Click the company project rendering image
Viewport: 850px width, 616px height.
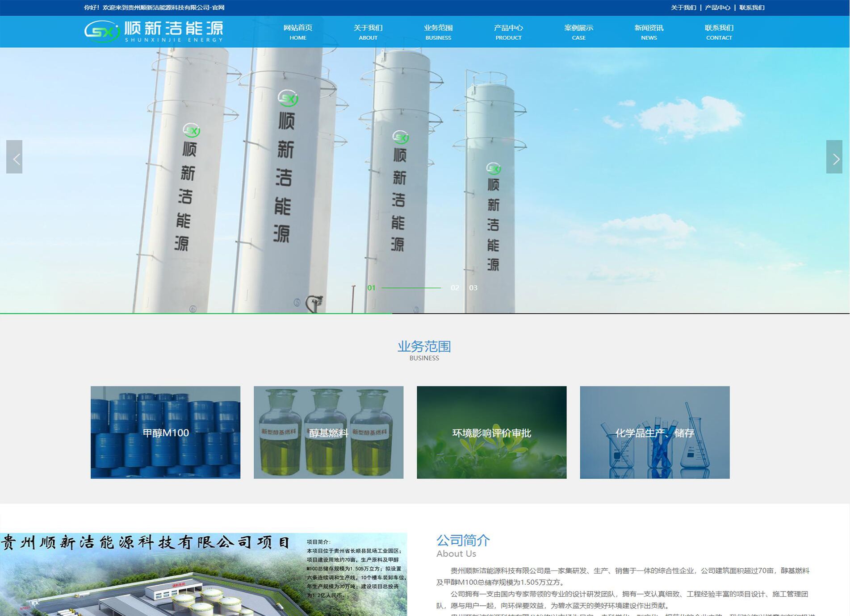(x=203, y=574)
